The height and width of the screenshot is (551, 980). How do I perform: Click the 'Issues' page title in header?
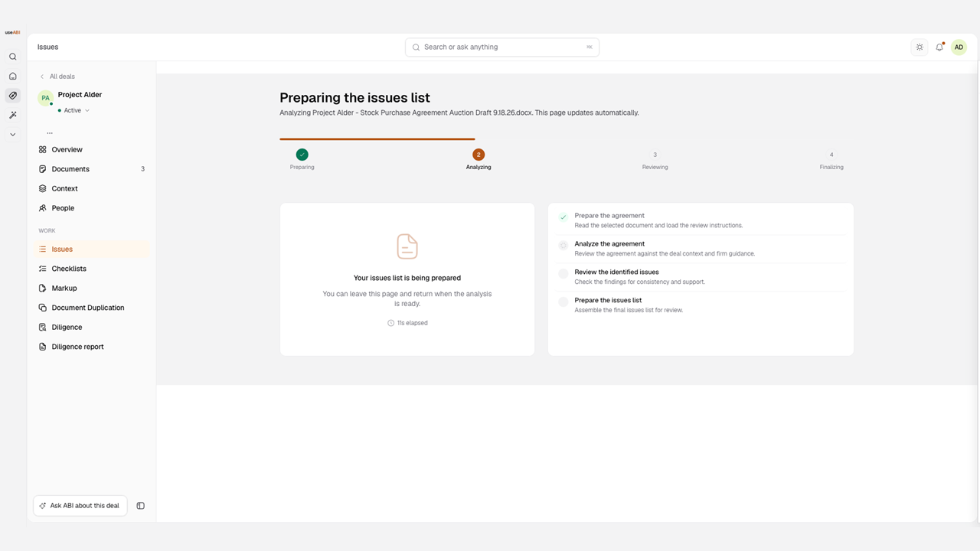(47, 47)
